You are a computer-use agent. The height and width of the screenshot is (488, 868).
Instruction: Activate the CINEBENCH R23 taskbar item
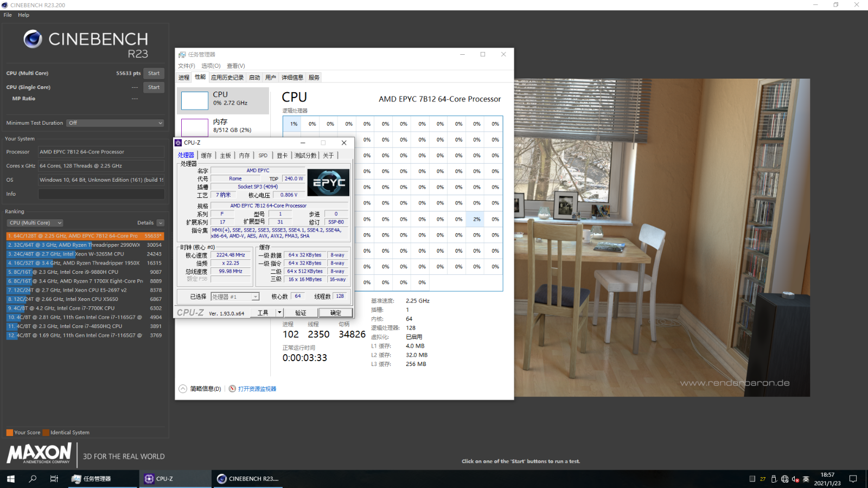coord(248,479)
